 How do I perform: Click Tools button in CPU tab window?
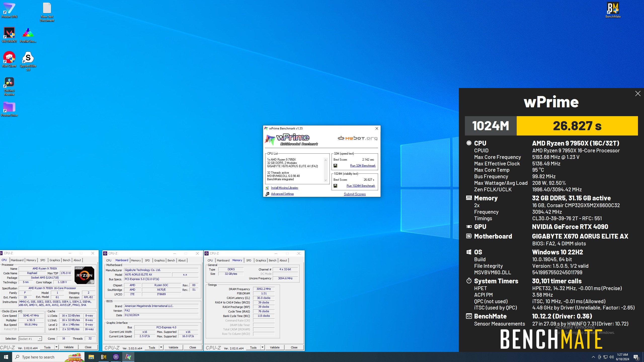47,347
